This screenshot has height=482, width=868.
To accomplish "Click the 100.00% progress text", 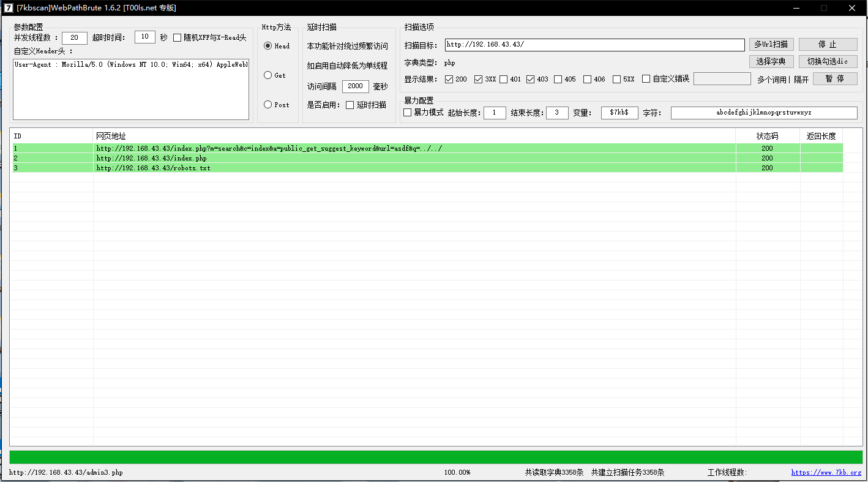I will click(457, 473).
